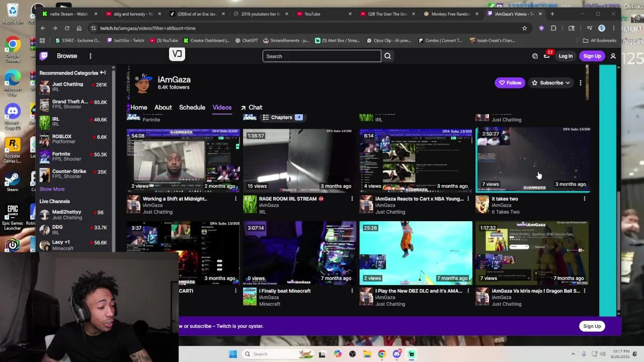Click in the Twitch search field
644x362 pixels.
click(x=321, y=56)
